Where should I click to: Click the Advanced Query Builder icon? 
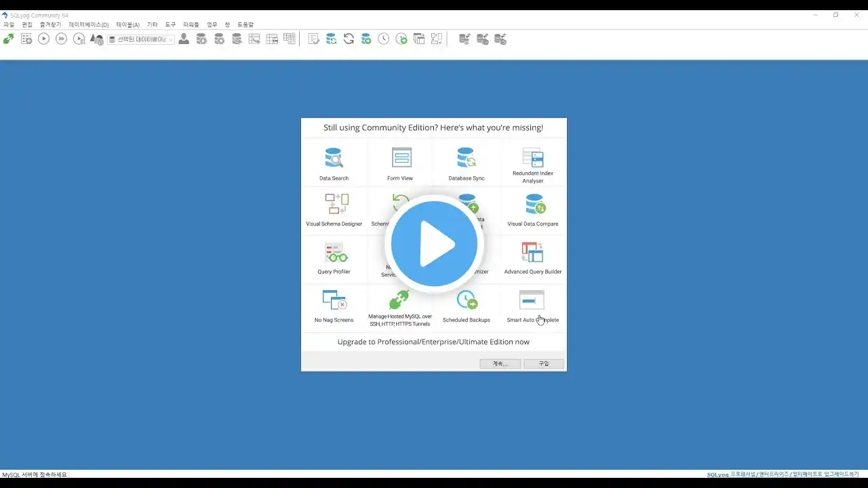click(x=532, y=252)
